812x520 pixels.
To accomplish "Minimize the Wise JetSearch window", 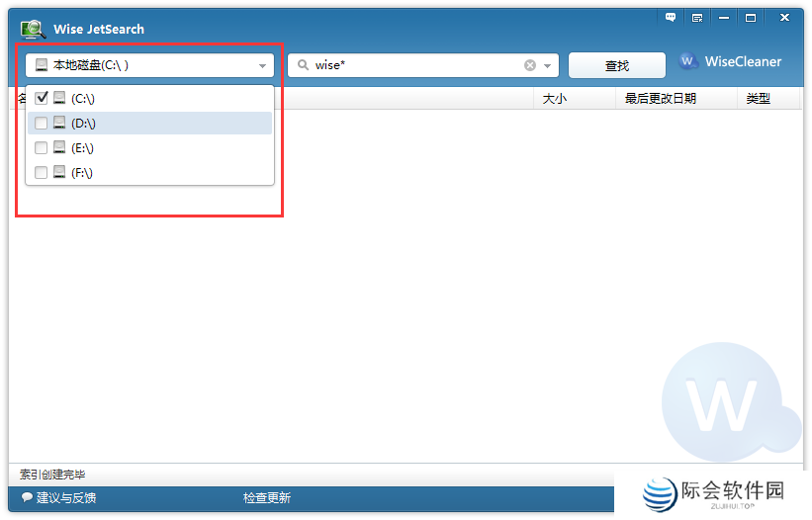I will point(724,18).
